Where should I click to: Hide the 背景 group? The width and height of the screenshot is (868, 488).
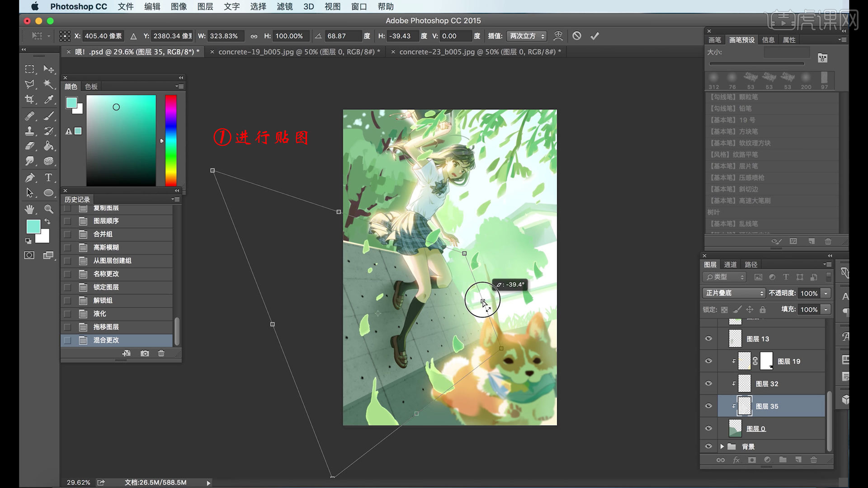tap(708, 446)
